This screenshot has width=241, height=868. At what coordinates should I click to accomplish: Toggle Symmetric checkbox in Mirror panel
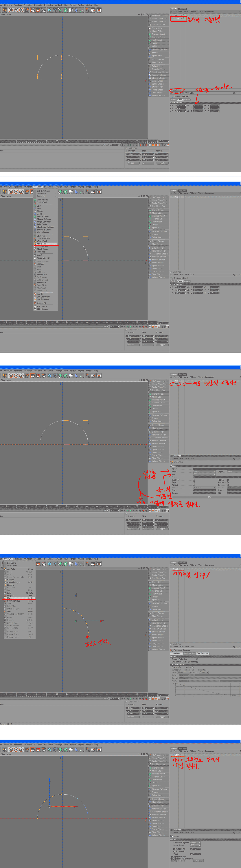point(174,852)
